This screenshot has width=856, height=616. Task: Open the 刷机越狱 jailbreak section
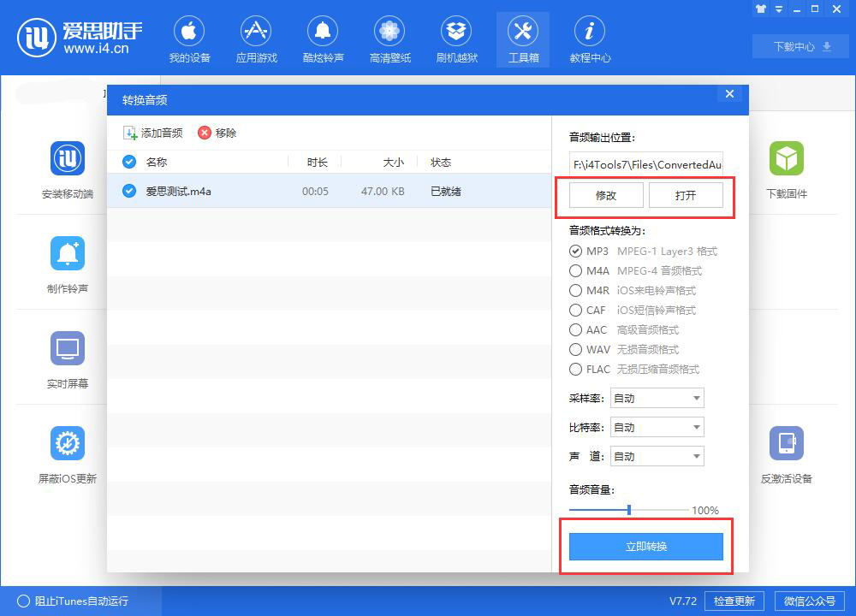(x=456, y=38)
